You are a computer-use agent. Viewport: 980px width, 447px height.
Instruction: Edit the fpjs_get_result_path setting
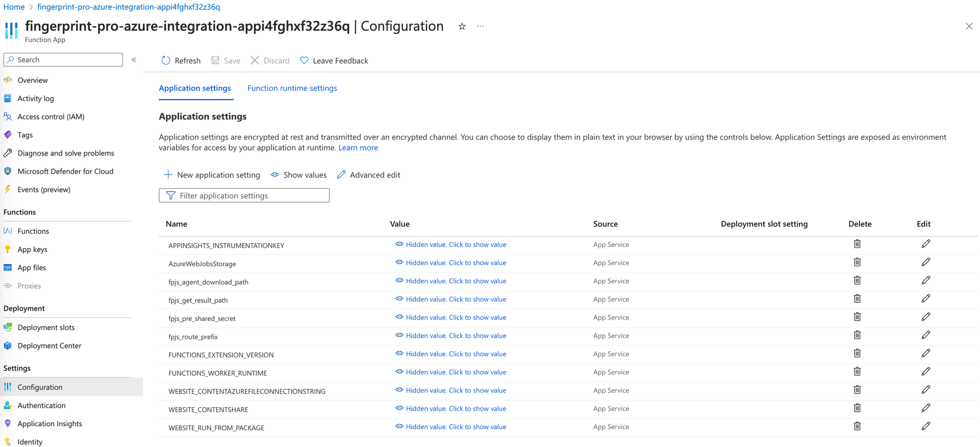tap(926, 298)
